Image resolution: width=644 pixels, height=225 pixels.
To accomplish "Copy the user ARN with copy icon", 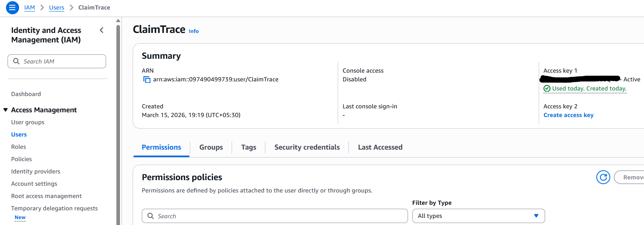I will click(x=147, y=79).
